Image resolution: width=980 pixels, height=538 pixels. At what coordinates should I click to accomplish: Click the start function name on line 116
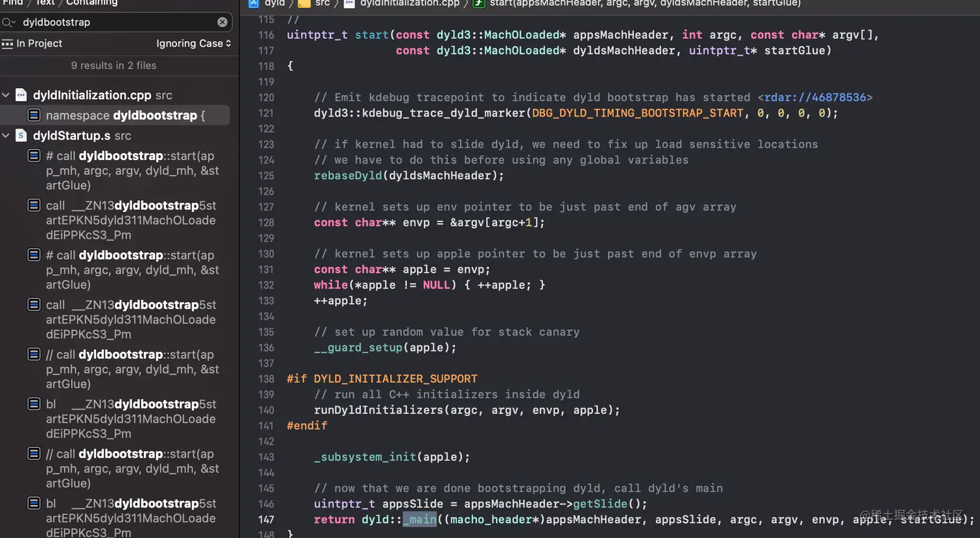click(371, 35)
